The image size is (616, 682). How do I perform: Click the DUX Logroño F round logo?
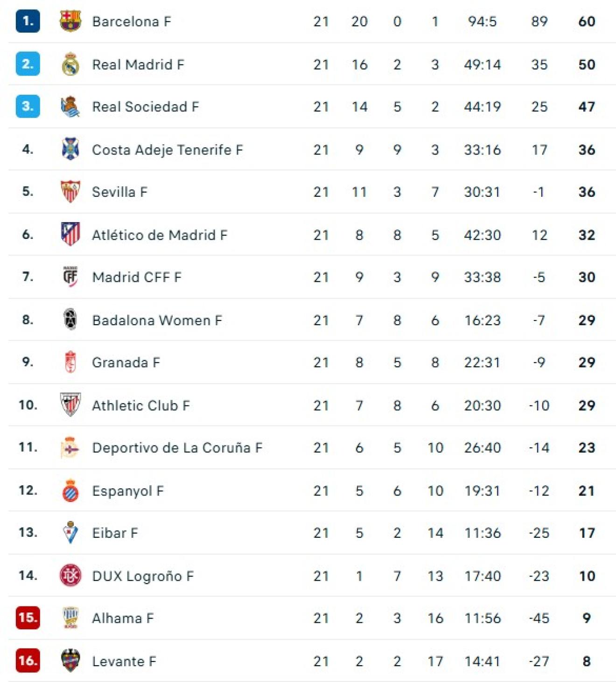[x=70, y=576]
